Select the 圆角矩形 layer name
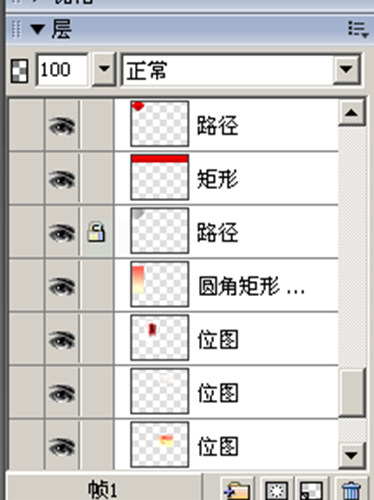Screen dimensions: 374x500 [x=252, y=286]
